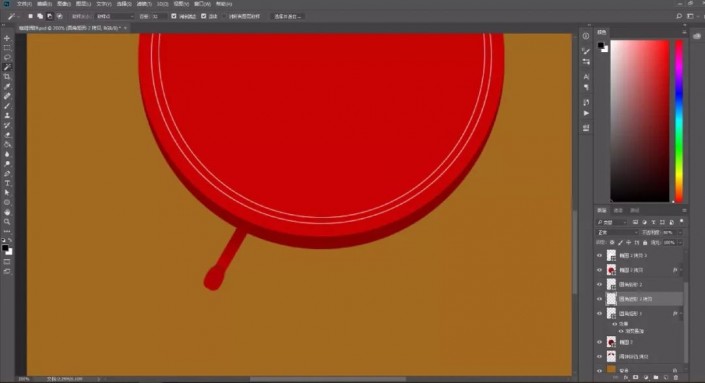The width and height of the screenshot is (705, 383).
Task: Open the fill slider dropdown arrow
Action: click(x=680, y=243)
